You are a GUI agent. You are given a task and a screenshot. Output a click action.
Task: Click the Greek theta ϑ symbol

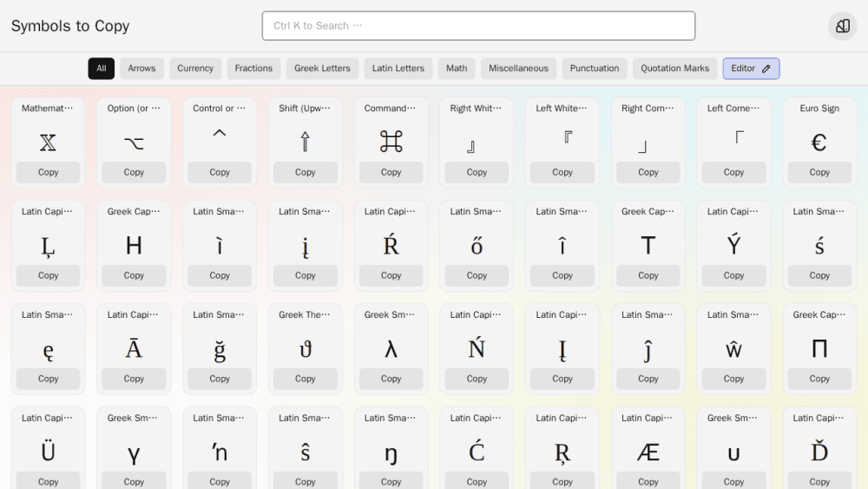click(x=305, y=349)
